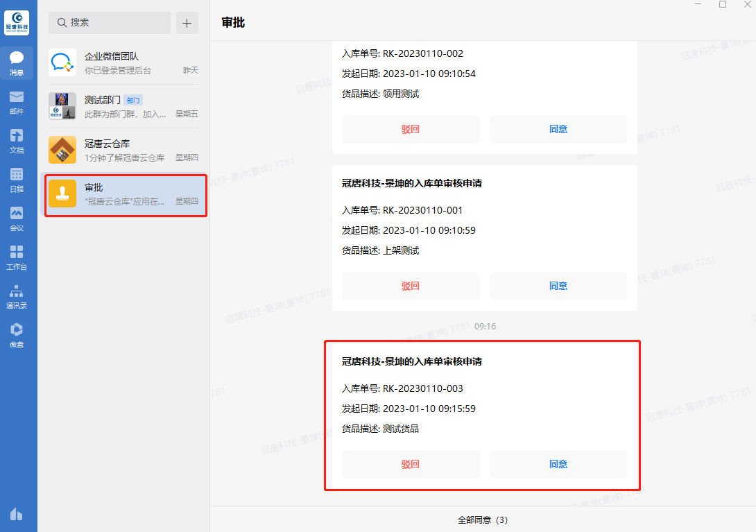Reject request RK-20230110-003 with 驳回
This screenshot has height=532, width=756.
(x=411, y=465)
